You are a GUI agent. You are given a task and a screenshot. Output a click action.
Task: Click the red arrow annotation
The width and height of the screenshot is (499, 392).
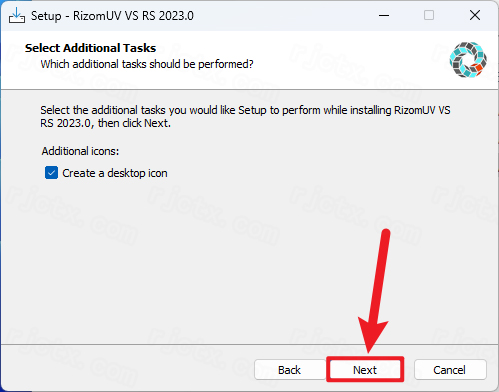[x=375, y=291]
